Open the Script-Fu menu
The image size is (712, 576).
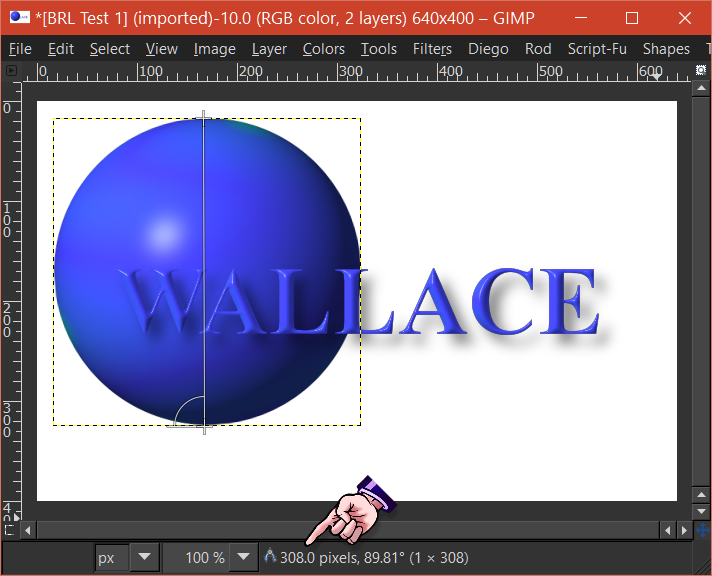597,49
